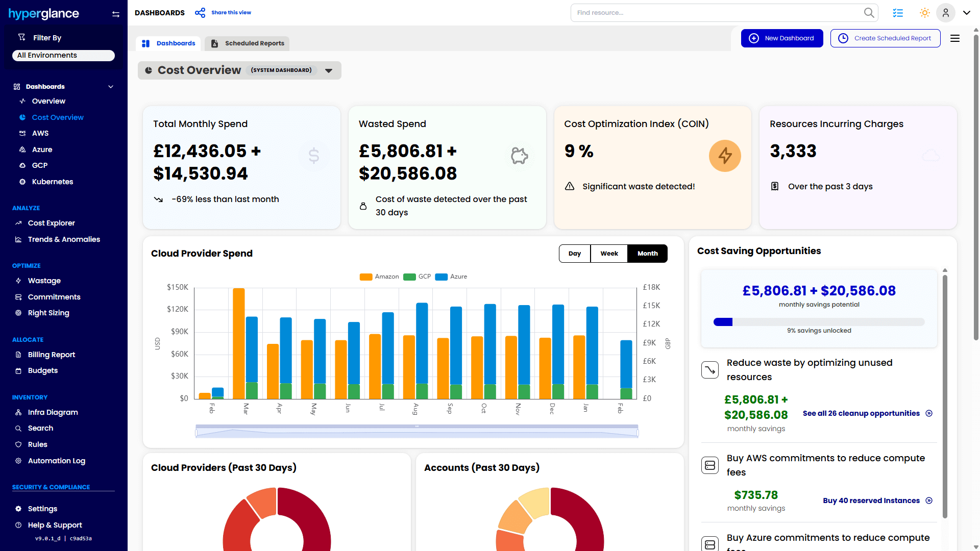Collapse the Dashboards sidebar section

pos(111,87)
